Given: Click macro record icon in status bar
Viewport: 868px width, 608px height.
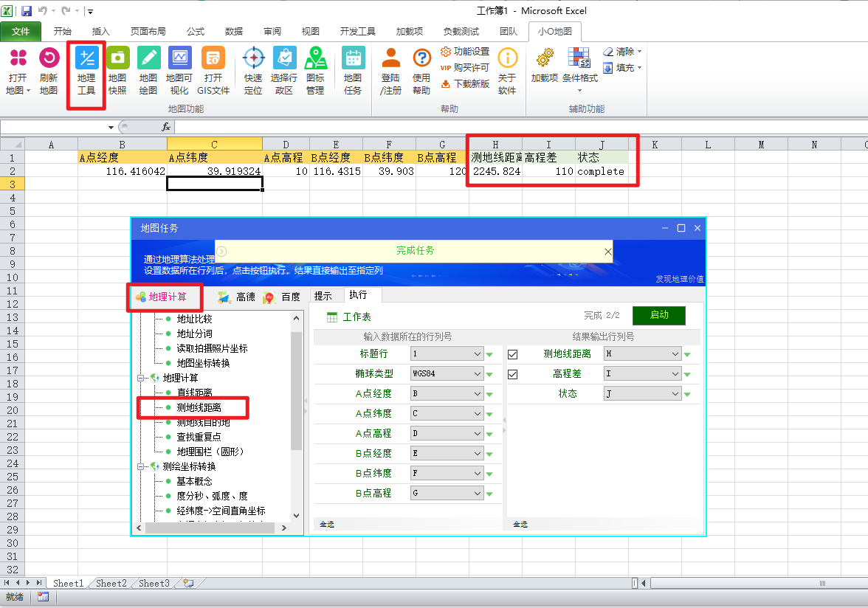Looking at the screenshot, I should point(43,597).
